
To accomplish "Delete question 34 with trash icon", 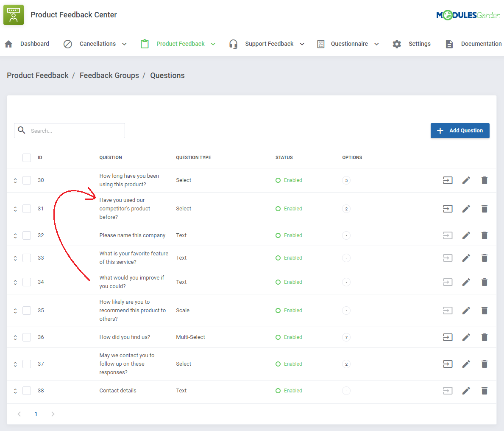I will (x=485, y=282).
